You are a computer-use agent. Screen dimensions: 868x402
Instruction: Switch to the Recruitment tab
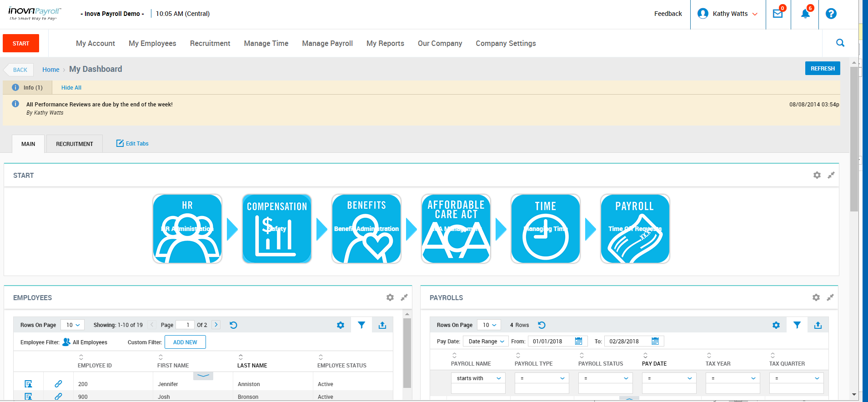click(75, 144)
